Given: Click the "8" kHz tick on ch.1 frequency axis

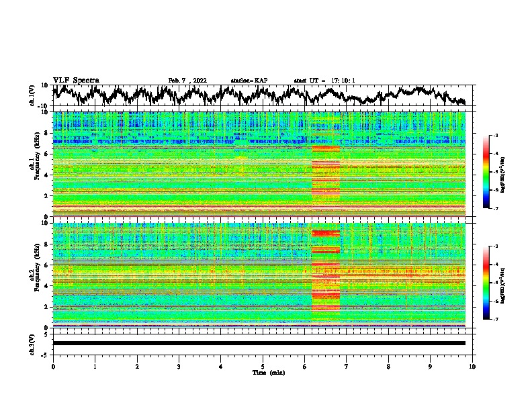Looking at the screenshot, I should 47,133.
